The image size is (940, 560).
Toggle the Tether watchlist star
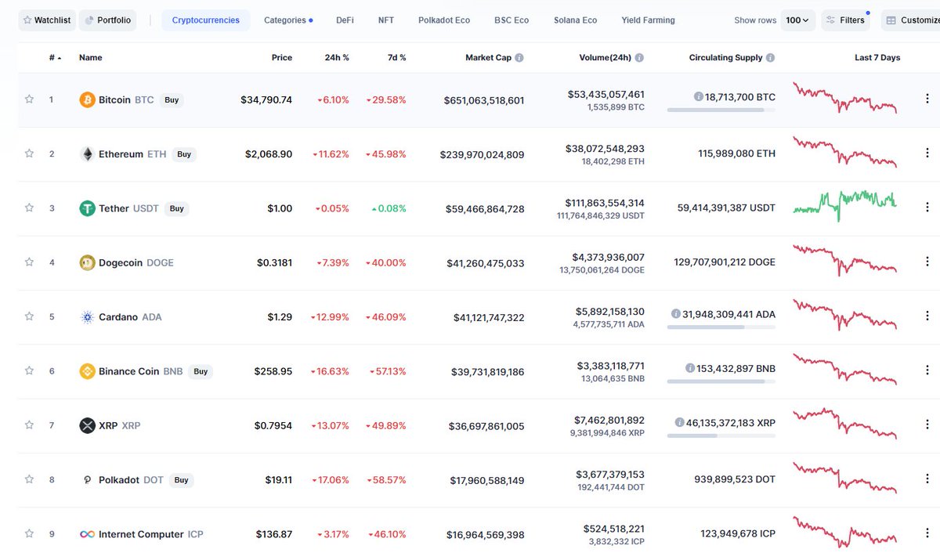click(x=29, y=208)
